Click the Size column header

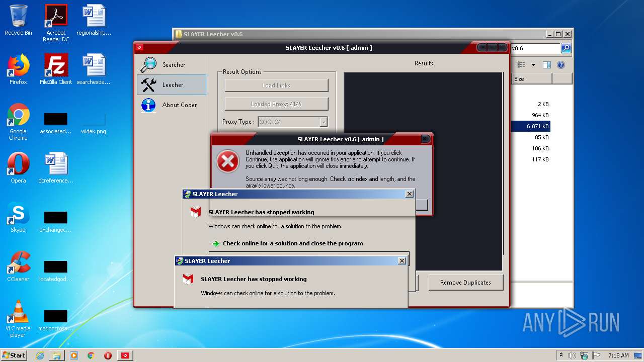coord(532,79)
